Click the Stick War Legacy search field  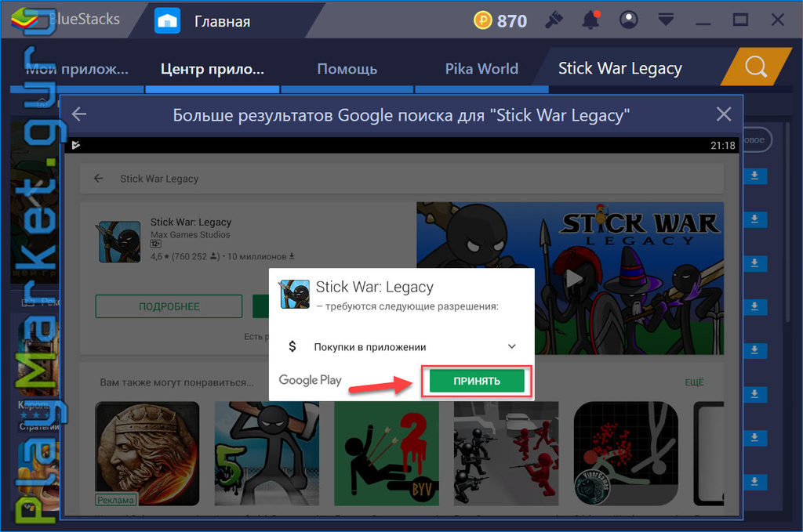tap(401, 179)
